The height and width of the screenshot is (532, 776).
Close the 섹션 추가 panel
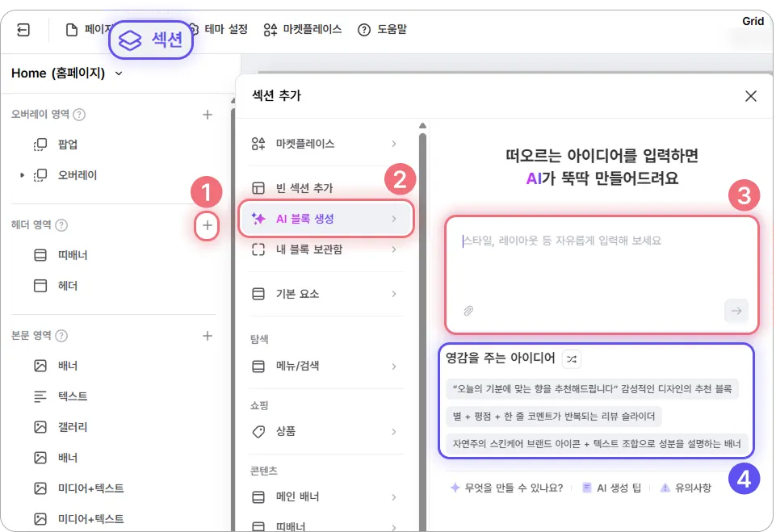[x=751, y=96]
